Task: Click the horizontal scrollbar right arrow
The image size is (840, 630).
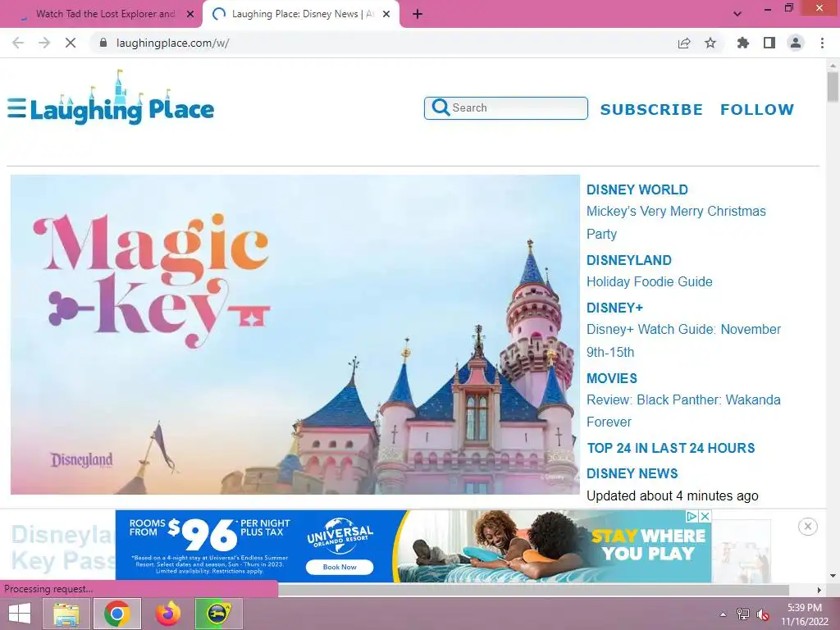Action: pos(819,590)
